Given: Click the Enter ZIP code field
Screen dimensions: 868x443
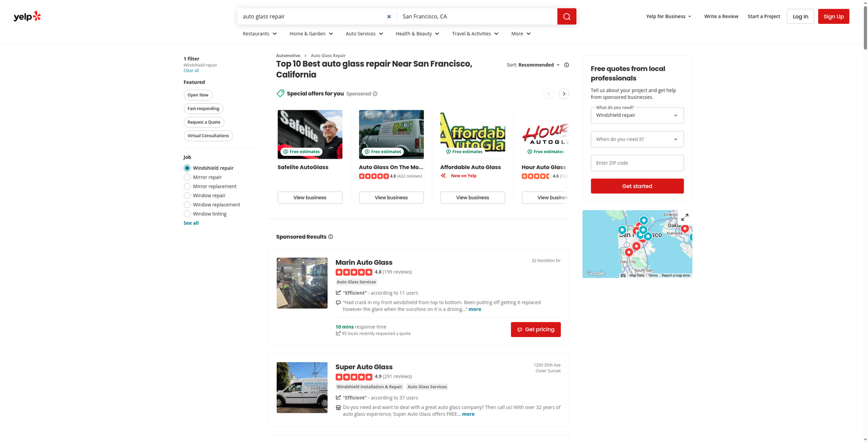Looking at the screenshot, I should 637,163.
